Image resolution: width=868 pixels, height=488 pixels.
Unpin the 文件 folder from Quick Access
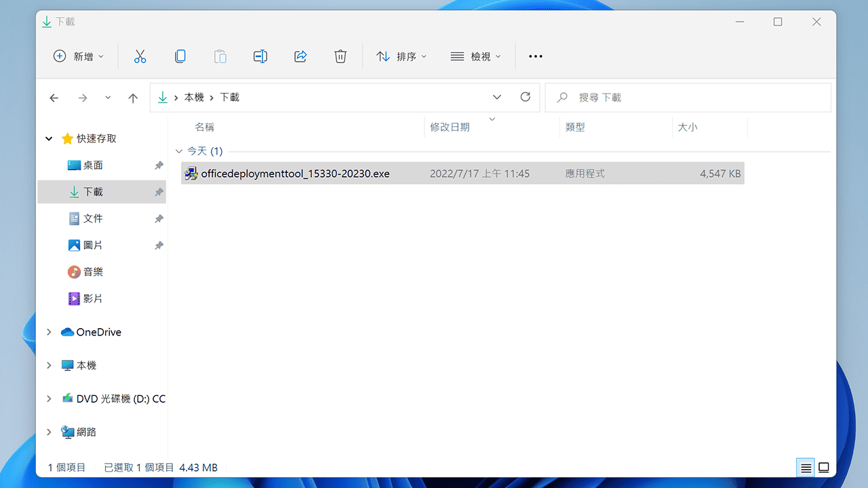[x=157, y=218]
